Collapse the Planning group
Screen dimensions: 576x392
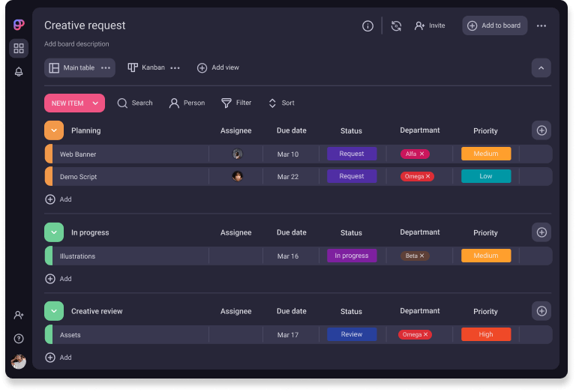click(x=54, y=130)
